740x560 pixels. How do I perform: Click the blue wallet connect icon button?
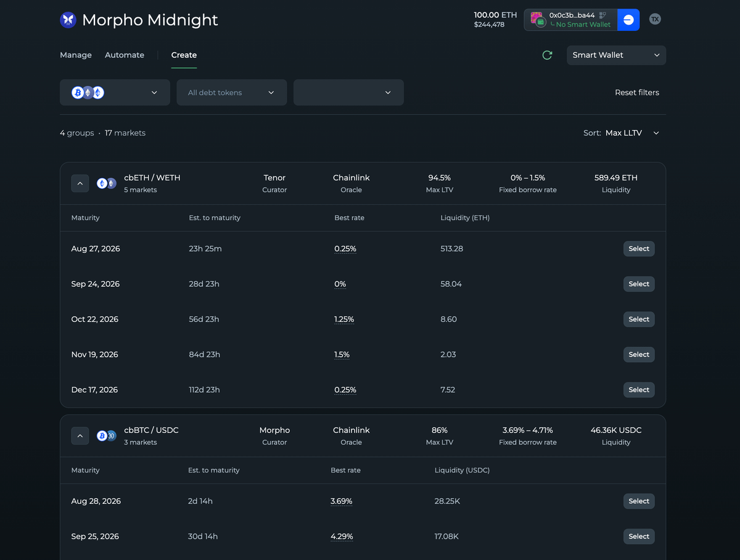click(x=628, y=20)
